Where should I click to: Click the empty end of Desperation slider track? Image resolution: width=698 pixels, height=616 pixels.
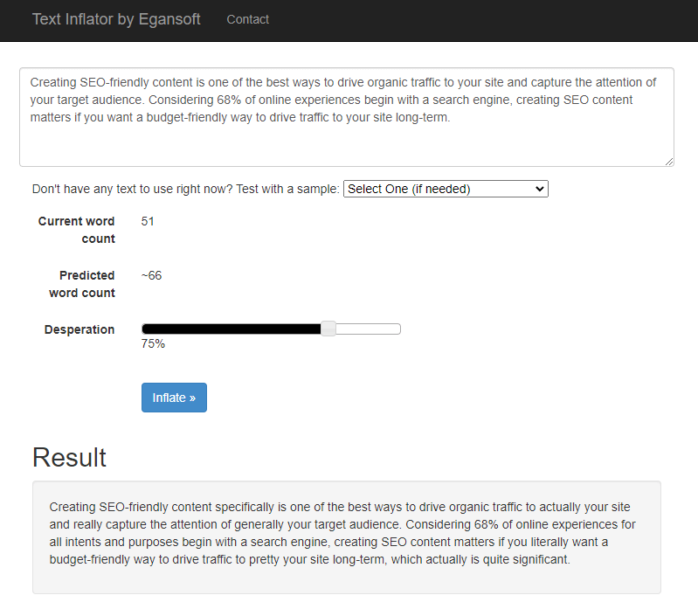click(369, 329)
